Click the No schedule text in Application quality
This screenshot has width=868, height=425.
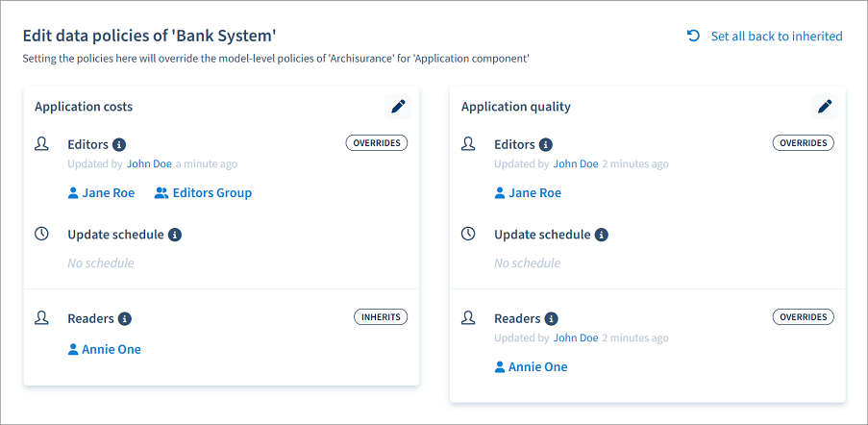(528, 263)
